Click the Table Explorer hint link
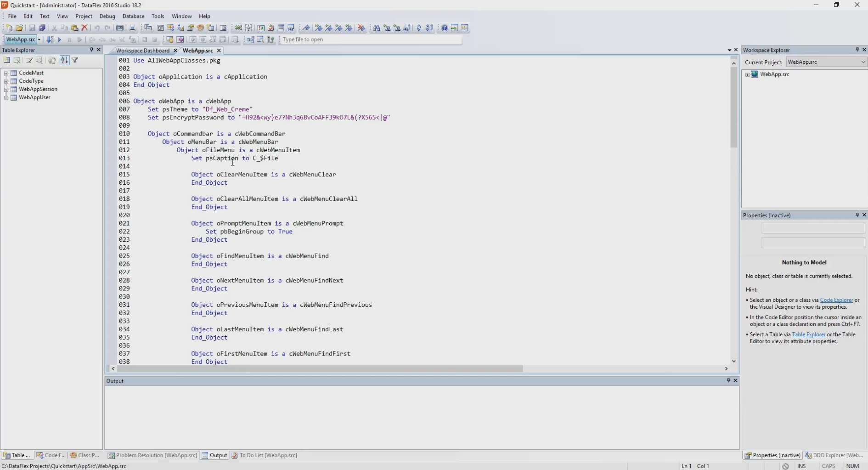The image size is (868, 470). pos(808,334)
